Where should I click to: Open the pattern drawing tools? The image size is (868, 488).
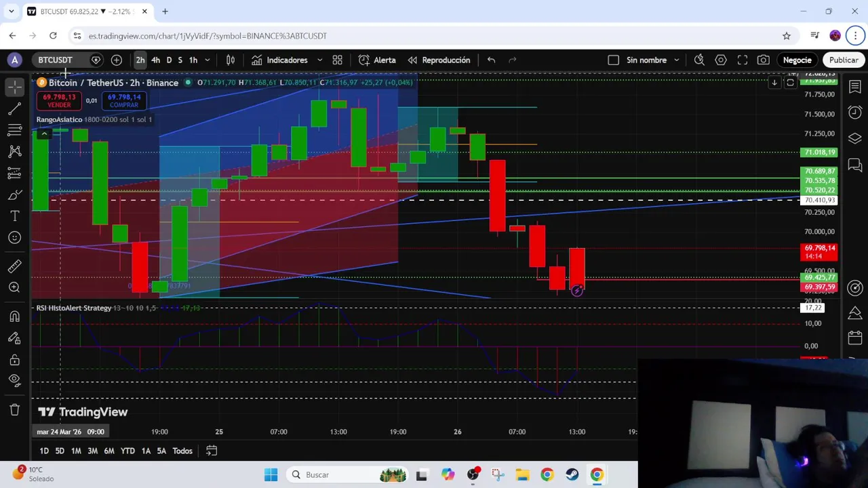pos(15,152)
